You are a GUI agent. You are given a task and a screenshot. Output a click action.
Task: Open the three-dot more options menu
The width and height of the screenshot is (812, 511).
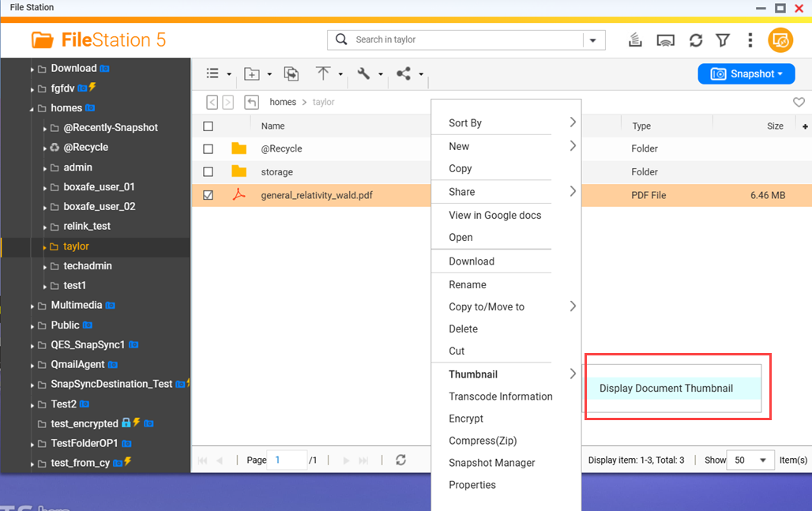[750, 40]
